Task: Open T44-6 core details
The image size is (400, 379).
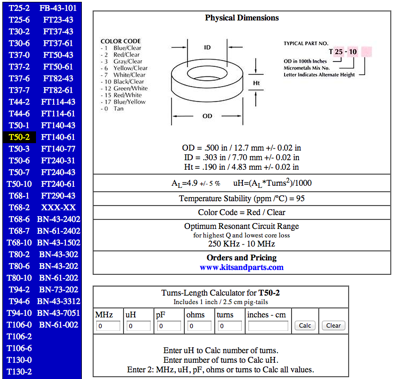Action: coord(19,114)
